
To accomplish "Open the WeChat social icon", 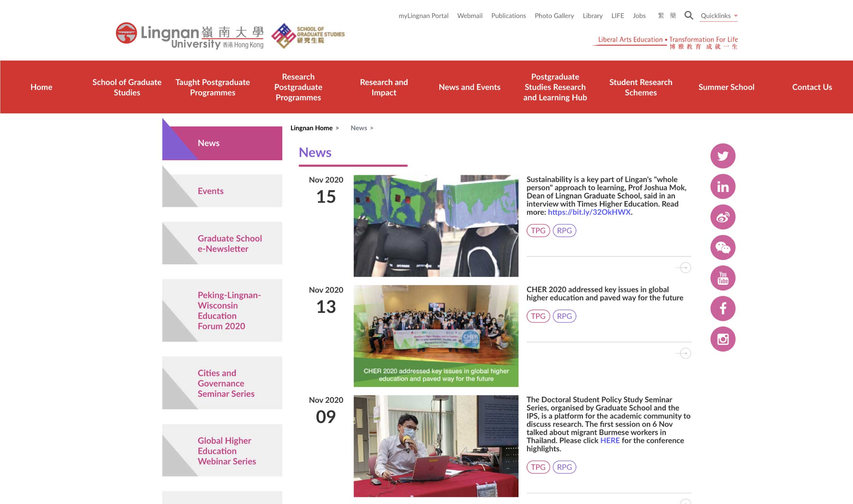I will pos(723,247).
